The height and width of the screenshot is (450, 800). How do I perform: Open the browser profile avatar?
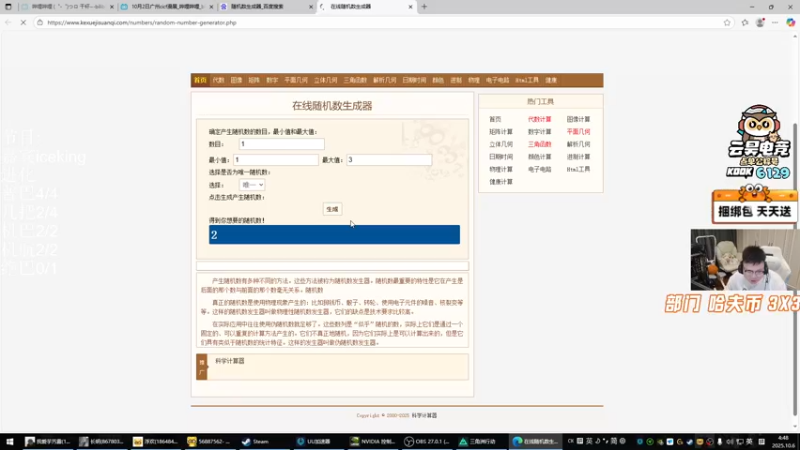760,22
